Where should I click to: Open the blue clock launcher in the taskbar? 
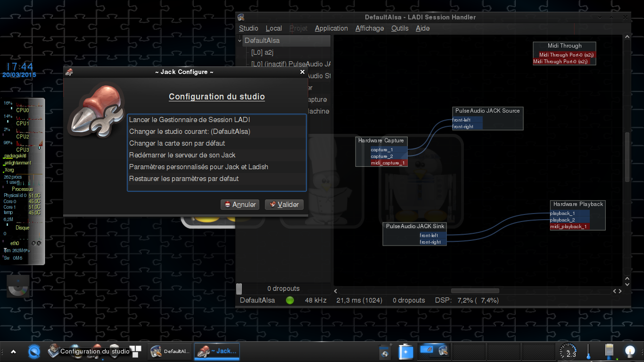click(34, 351)
